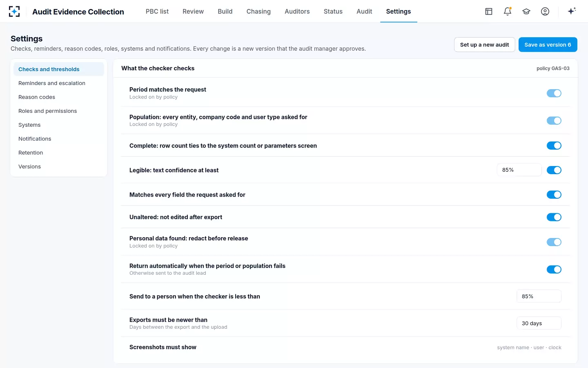The height and width of the screenshot is (368, 588).
Task: Open the graduation cap learning icon
Action: click(x=526, y=11)
